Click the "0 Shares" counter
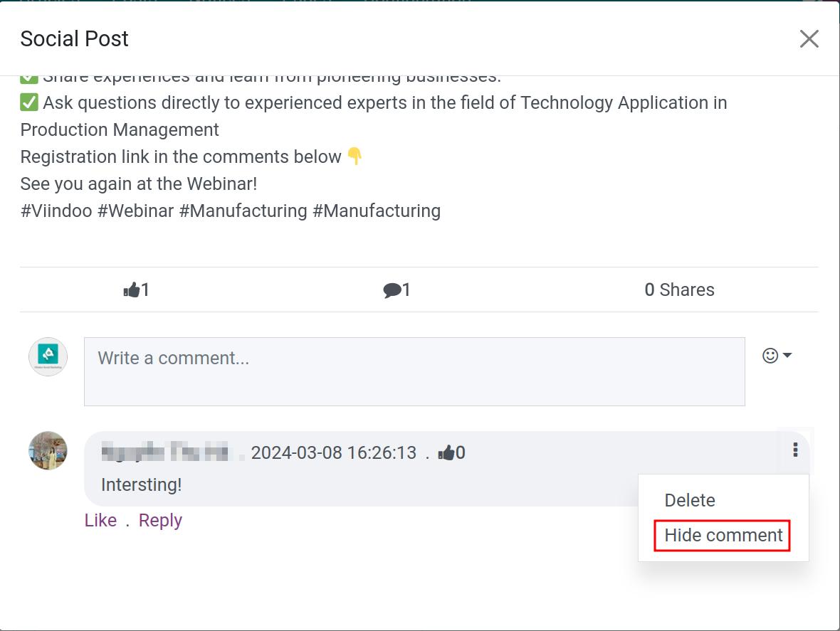Viewport: 840px width, 631px height. [x=679, y=290]
